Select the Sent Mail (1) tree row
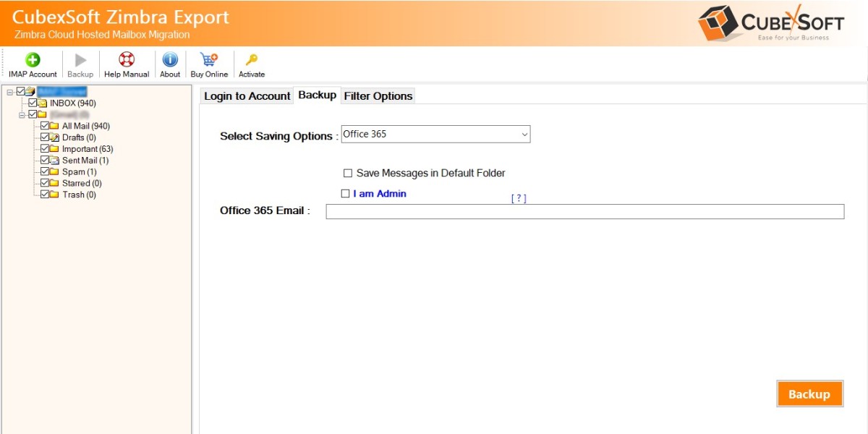Viewport: 868px width, 434px height. point(85,160)
